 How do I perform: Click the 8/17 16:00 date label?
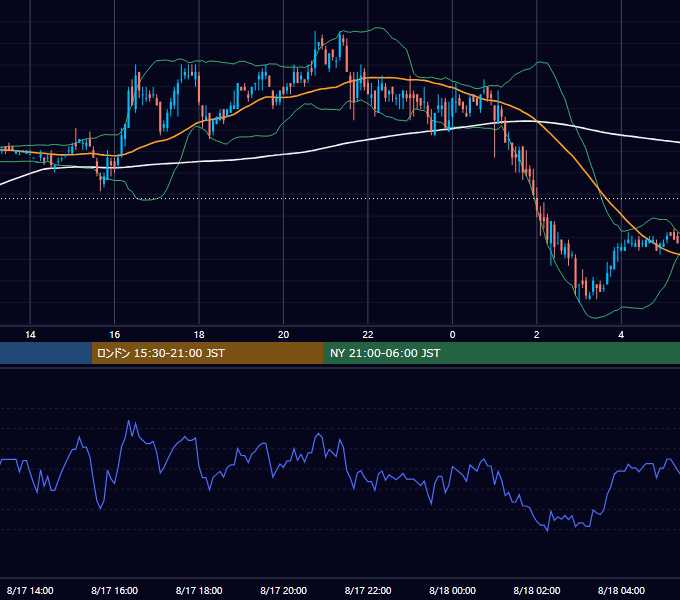coord(114,590)
